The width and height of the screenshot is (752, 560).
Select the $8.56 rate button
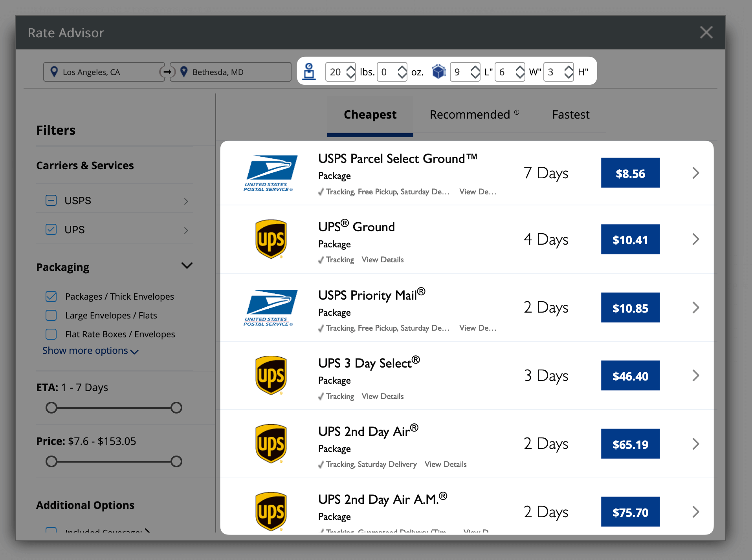click(x=630, y=173)
